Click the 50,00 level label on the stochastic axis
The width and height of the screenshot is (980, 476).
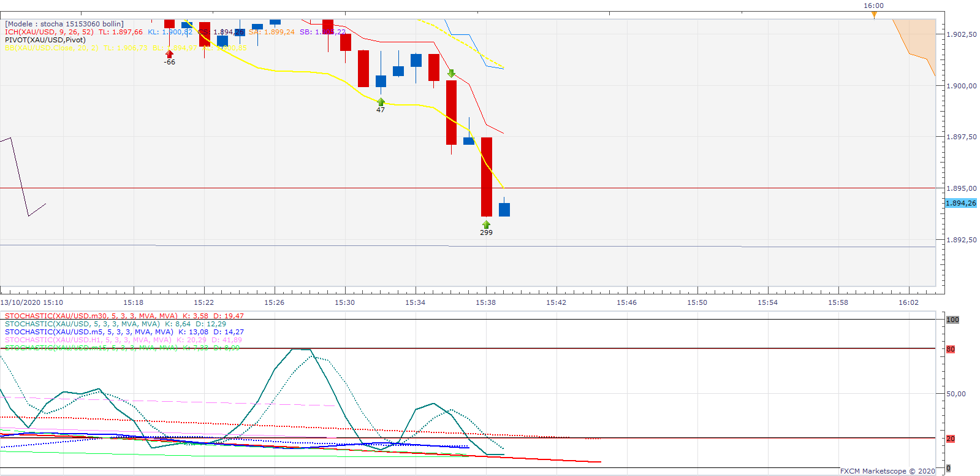[956, 394]
